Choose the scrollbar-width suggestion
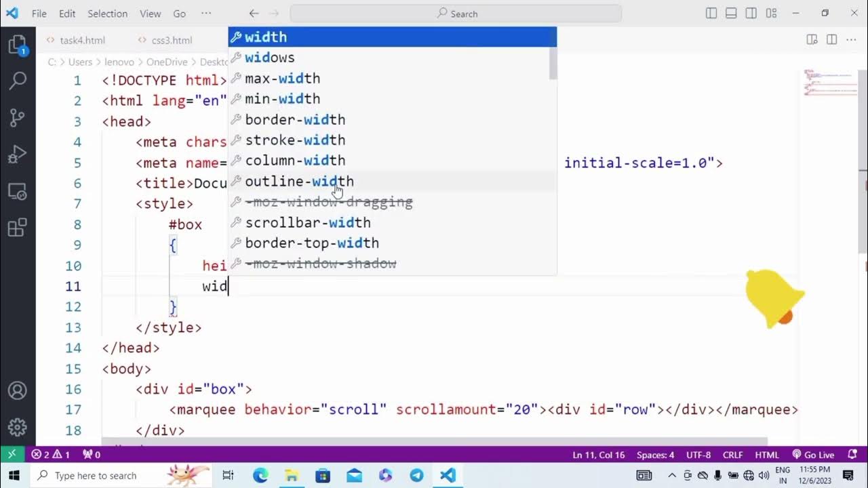The height and width of the screenshot is (488, 868). pyautogui.click(x=392, y=222)
